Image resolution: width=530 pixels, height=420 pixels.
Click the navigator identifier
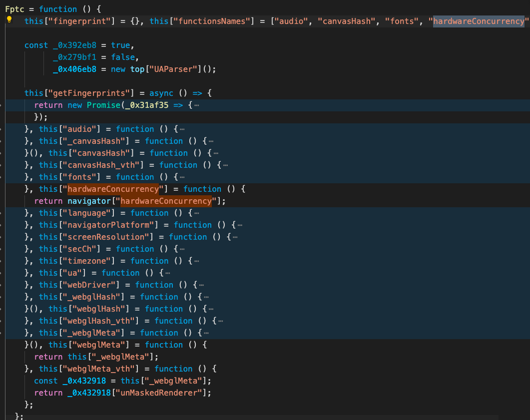[x=89, y=201]
